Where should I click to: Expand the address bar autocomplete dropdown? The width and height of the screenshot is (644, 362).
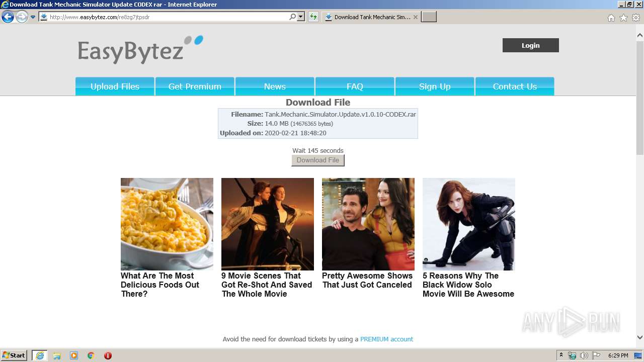pyautogui.click(x=301, y=17)
